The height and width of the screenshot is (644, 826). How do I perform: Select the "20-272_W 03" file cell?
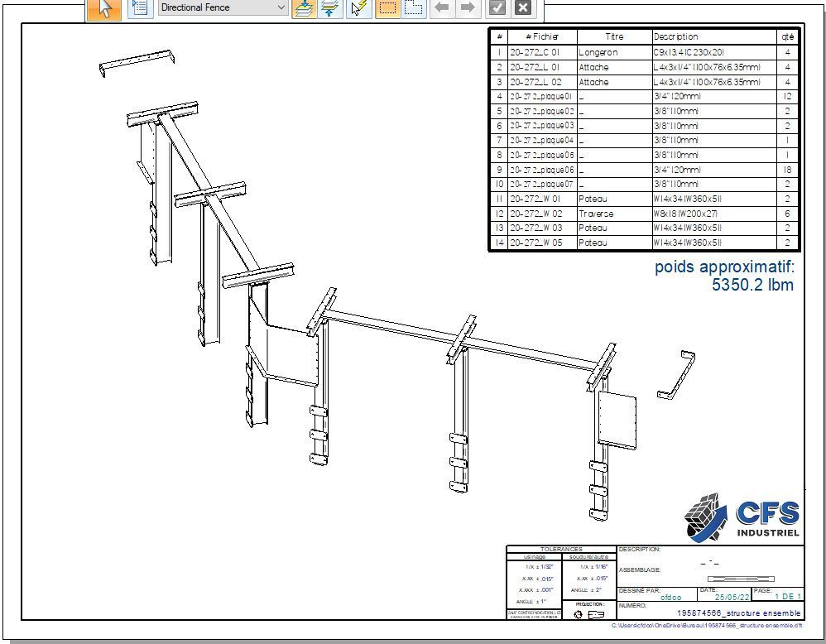[542, 228]
